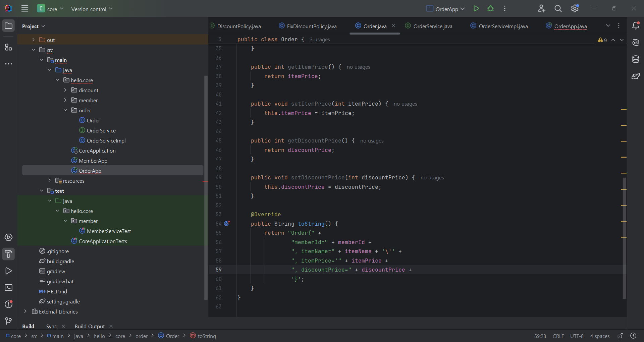Show more tool windows ellipsis
The image size is (644, 342).
coord(9,64)
